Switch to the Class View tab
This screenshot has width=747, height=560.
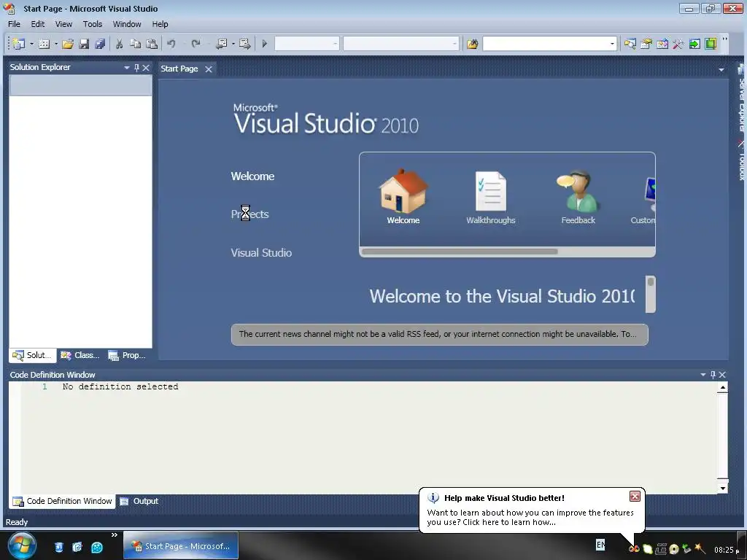click(x=80, y=355)
